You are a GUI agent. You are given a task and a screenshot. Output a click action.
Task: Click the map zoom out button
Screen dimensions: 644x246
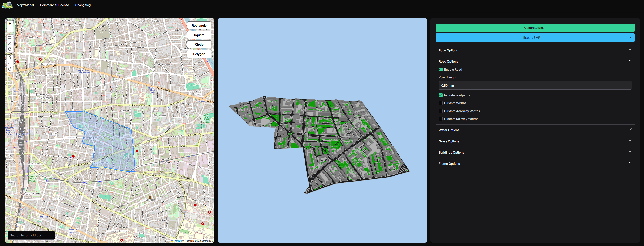[x=10, y=29]
